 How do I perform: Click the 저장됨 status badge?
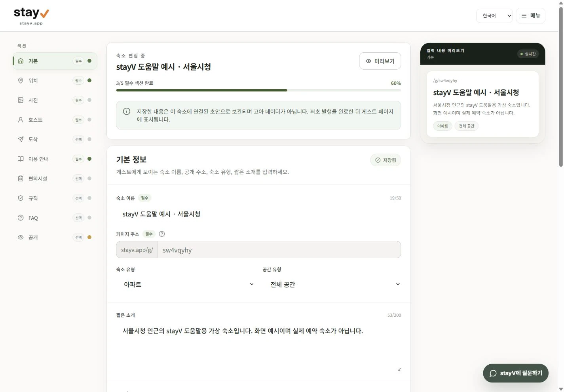pyautogui.click(x=385, y=160)
